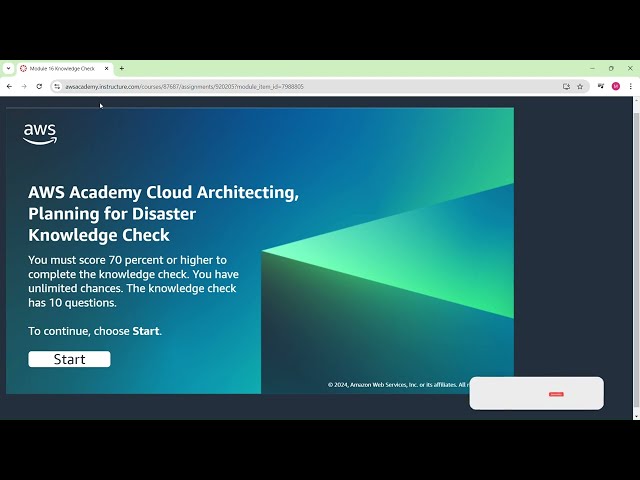Close the Module 16 Knowledge Check tab

107,69
